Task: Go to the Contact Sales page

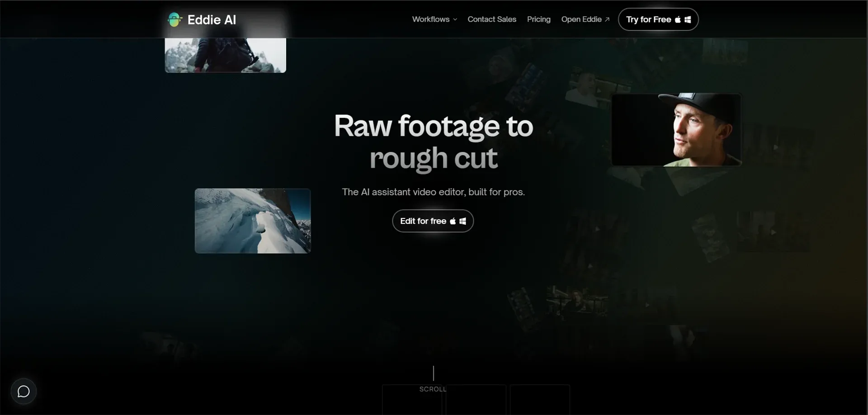Action: [x=491, y=19]
